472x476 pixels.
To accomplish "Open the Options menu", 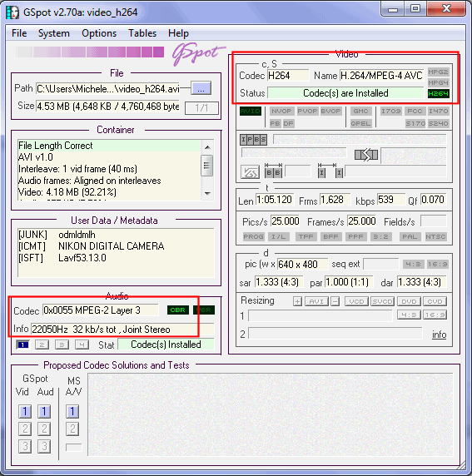I will coord(99,33).
